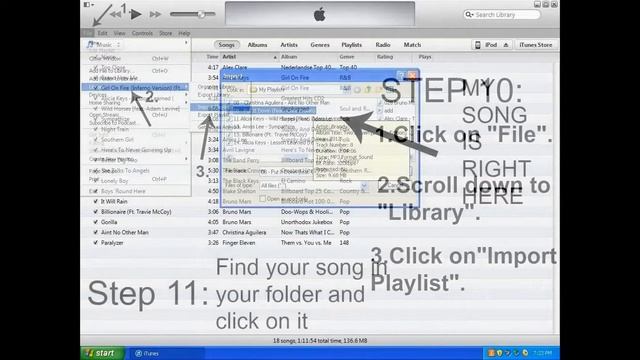
Task: Sort by the Plays column header
Action: coord(424,57)
